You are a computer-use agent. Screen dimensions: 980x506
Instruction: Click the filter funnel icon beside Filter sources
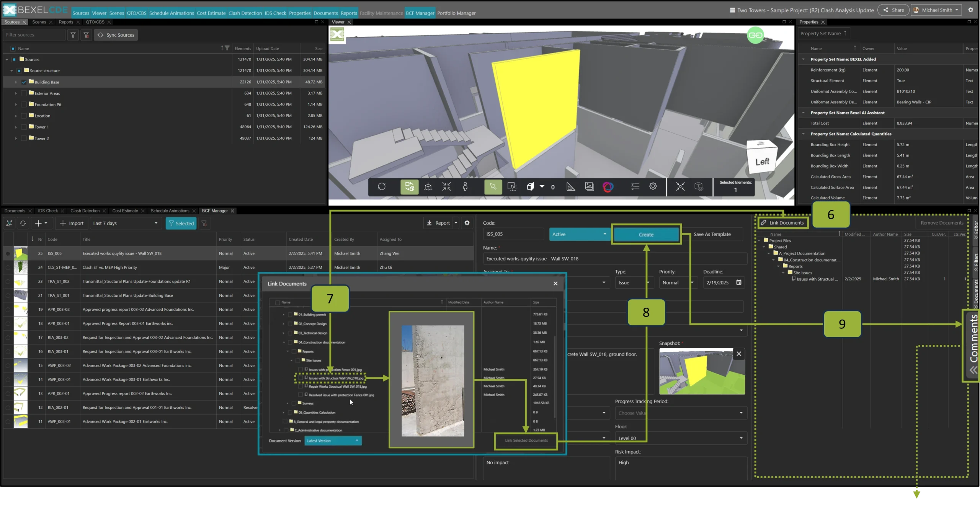(73, 35)
